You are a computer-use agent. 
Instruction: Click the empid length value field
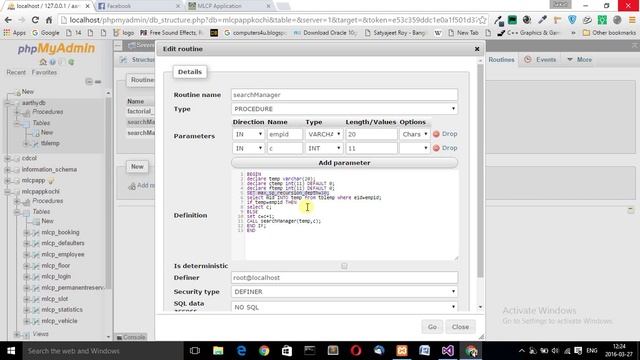371,134
